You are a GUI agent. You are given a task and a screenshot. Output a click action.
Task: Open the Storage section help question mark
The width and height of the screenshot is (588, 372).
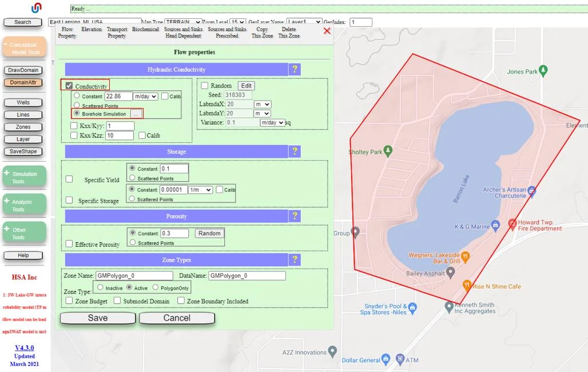pyautogui.click(x=295, y=151)
